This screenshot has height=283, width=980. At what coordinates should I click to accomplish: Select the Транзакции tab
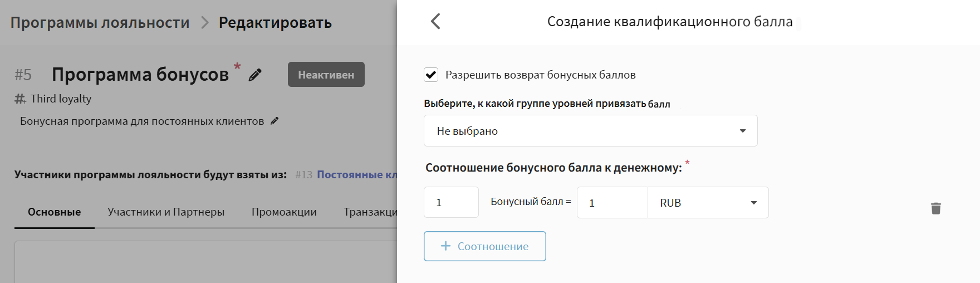coord(370,212)
